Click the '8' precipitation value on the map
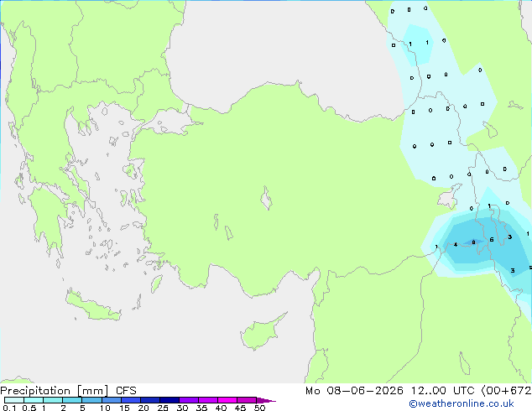The width and height of the screenshot is (532, 411). [x=473, y=242]
